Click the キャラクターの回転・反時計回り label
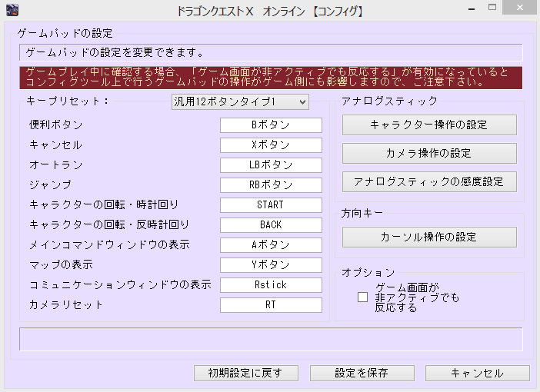540x392 pixels. (109, 224)
